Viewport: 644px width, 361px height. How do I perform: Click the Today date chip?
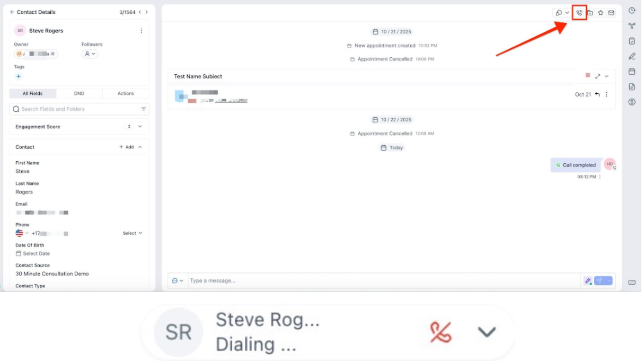click(392, 148)
